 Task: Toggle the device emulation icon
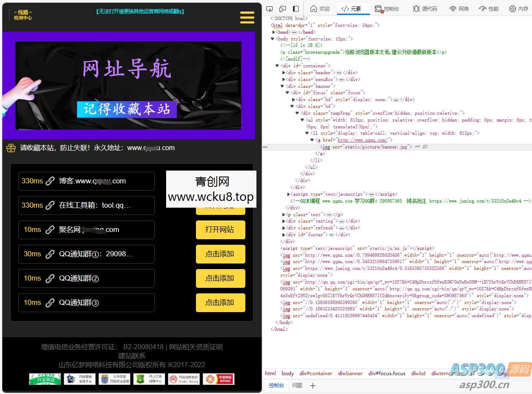click(x=282, y=8)
